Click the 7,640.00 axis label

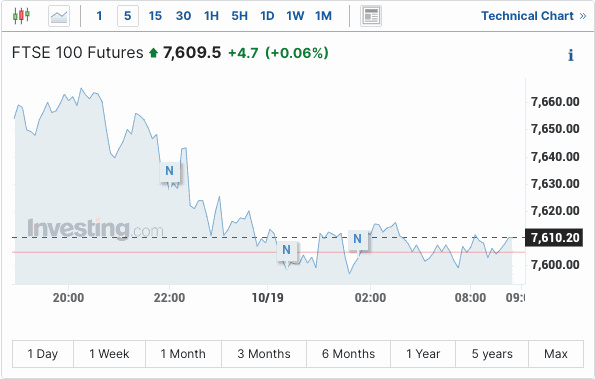tap(555, 156)
